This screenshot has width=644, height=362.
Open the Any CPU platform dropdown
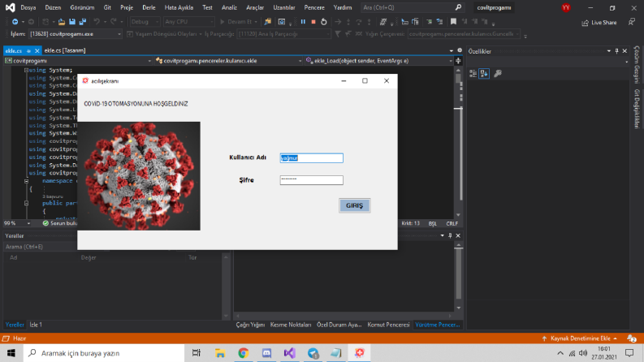pyautogui.click(x=189, y=22)
